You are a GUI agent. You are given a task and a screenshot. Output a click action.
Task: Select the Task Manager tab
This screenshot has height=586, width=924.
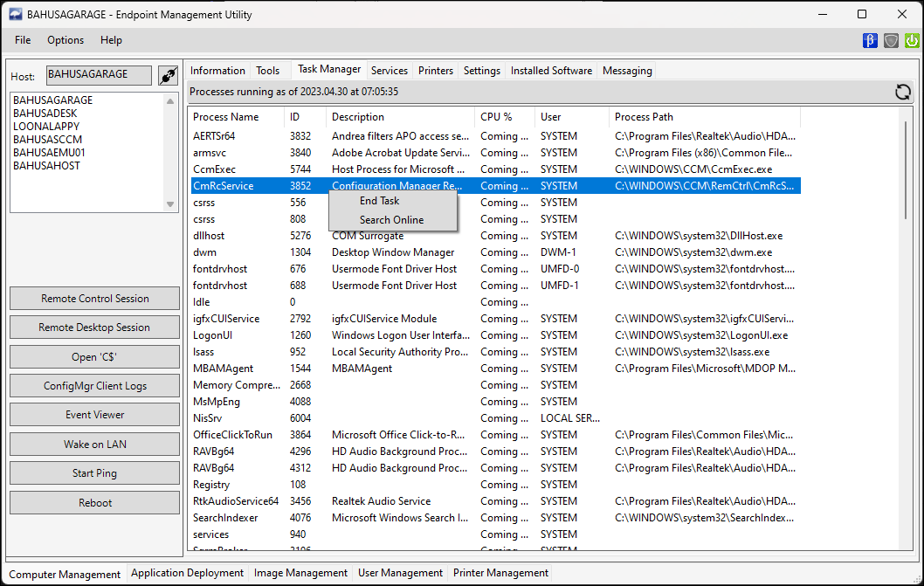pos(329,70)
